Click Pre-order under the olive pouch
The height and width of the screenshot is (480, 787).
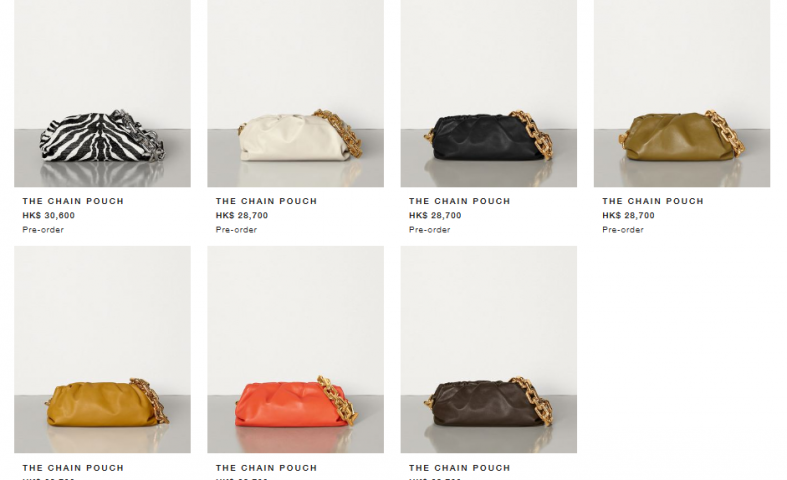point(623,229)
